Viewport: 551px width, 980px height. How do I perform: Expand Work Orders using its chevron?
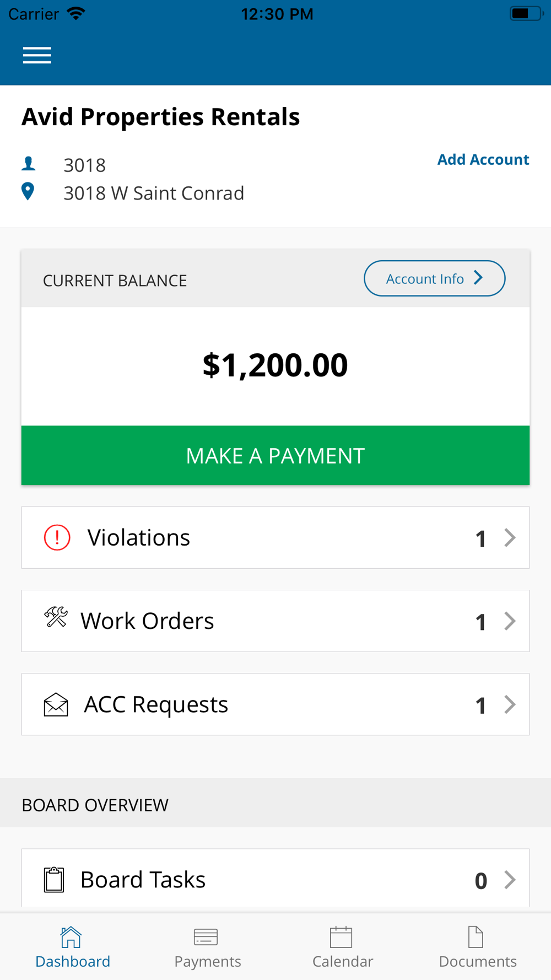click(510, 621)
